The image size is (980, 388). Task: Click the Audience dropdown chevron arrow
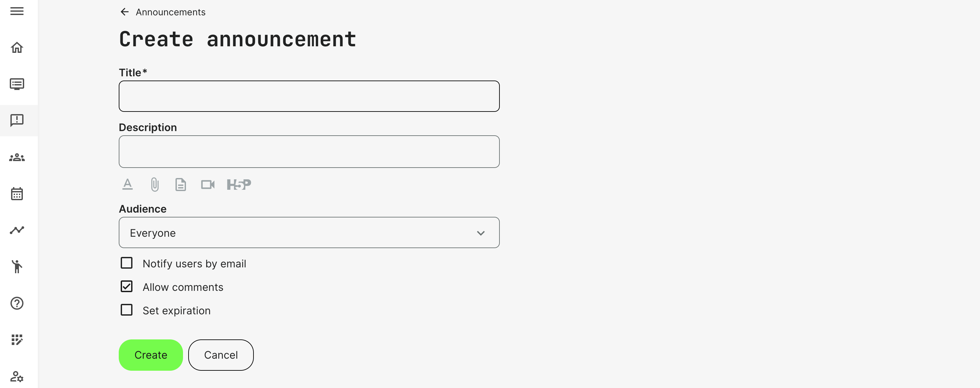coord(481,233)
